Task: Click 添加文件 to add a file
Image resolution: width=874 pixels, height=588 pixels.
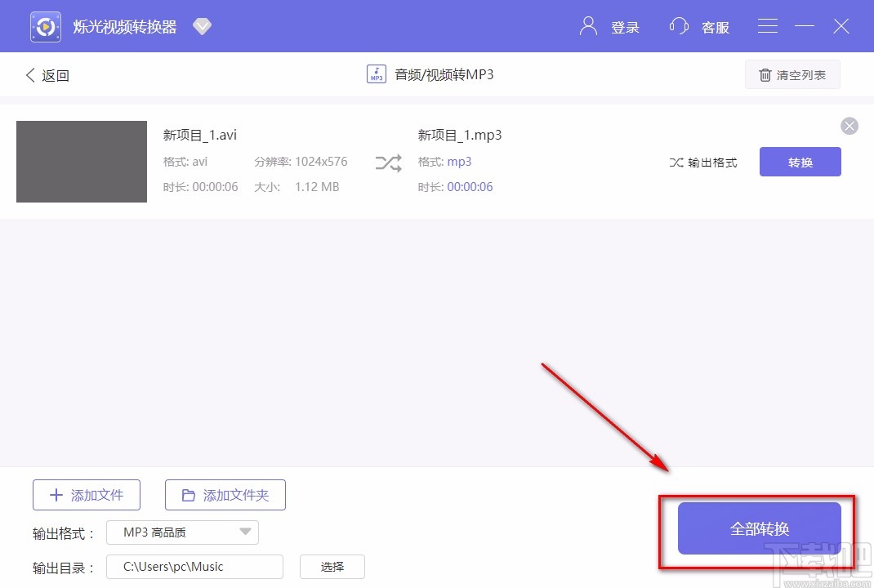Action: point(86,494)
